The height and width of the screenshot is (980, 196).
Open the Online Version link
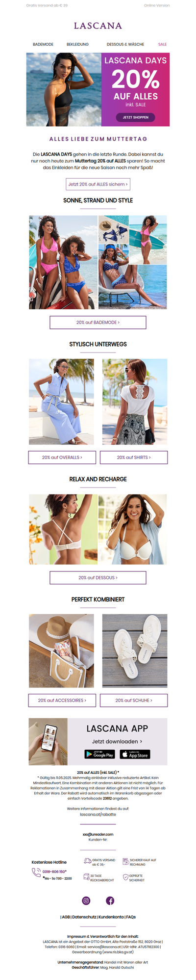tap(157, 5)
